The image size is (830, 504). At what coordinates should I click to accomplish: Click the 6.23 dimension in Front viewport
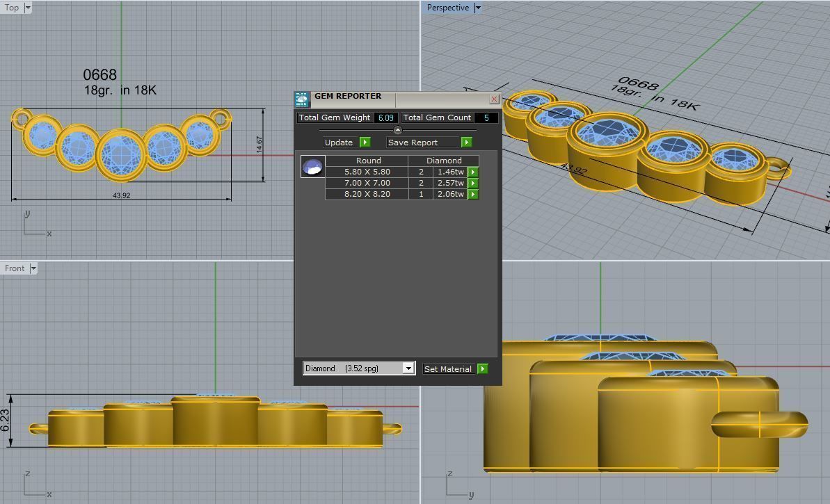tap(5, 420)
